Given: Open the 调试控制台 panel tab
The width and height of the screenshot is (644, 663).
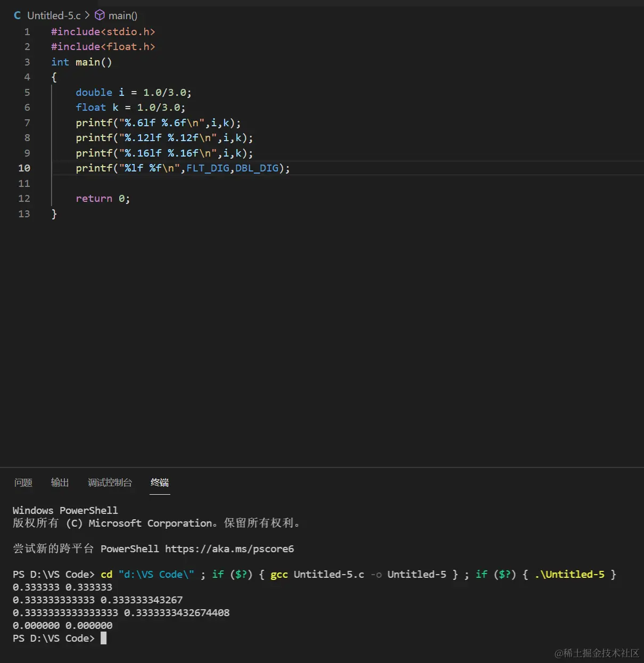Looking at the screenshot, I should pos(110,482).
